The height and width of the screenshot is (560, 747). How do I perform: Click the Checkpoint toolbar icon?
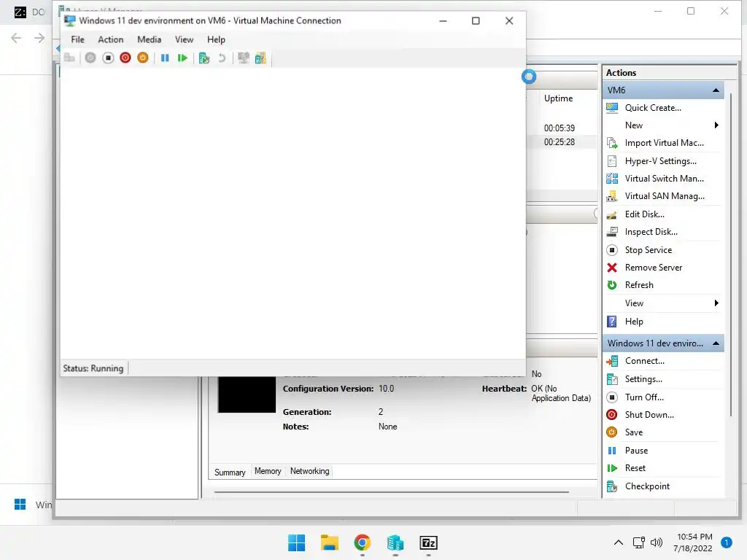coord(204,58)
